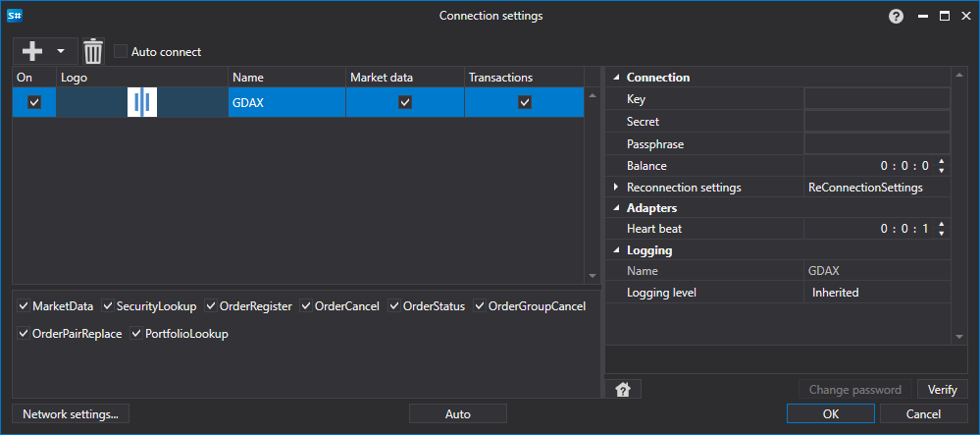Sort by the Name column header
Screen dimensions: 980x435
point(286,78)
